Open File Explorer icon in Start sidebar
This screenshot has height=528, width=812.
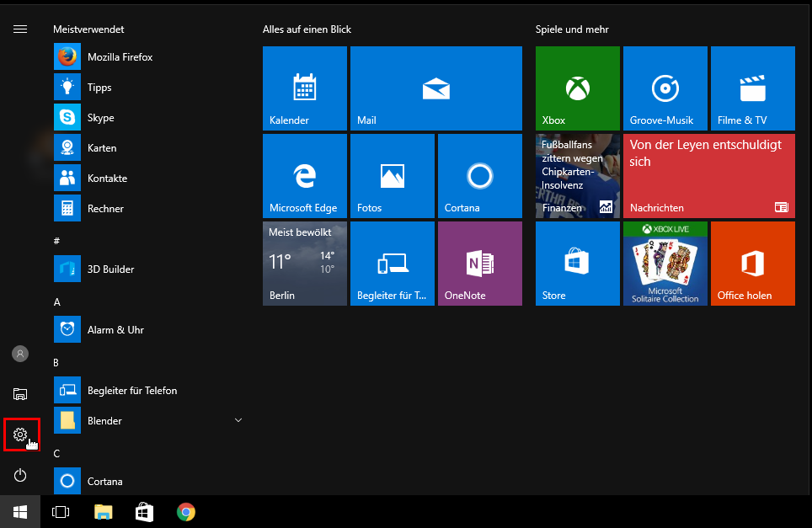pyautogui.click(x=20, y=394)
